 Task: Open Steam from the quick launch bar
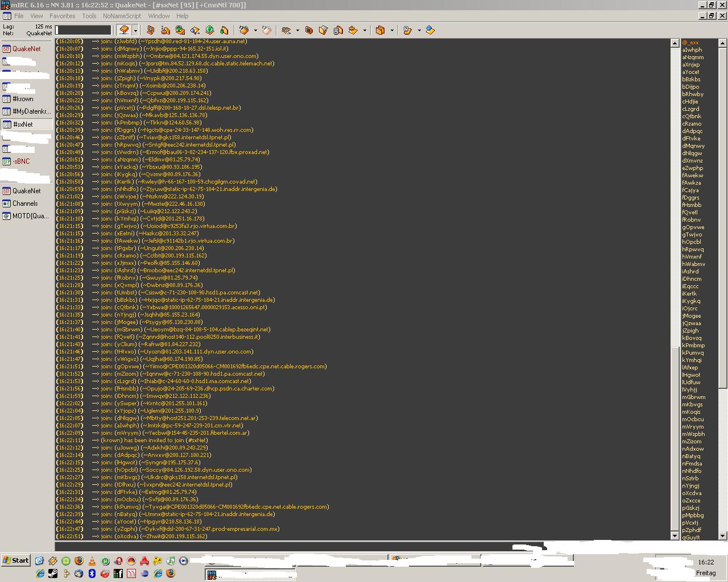53,573
